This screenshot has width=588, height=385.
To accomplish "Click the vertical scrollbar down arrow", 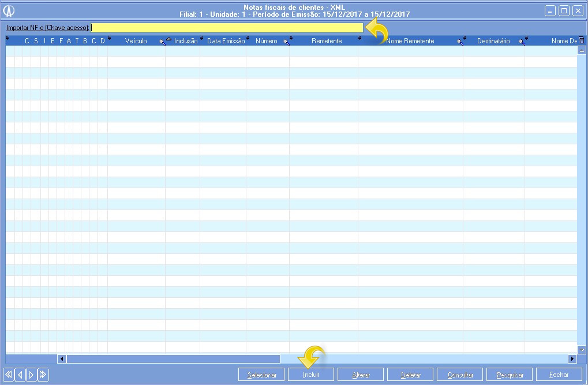I will point(582,349).
